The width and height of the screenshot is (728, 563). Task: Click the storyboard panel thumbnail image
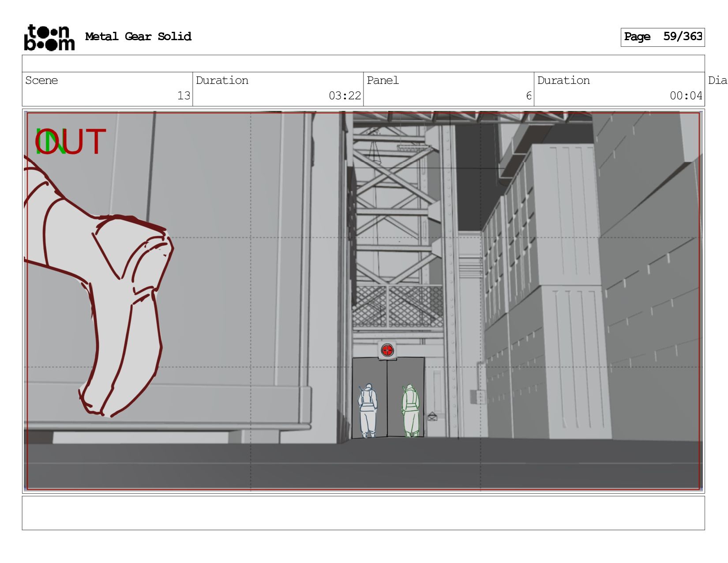pyautogui.click(x=363, y=301)
